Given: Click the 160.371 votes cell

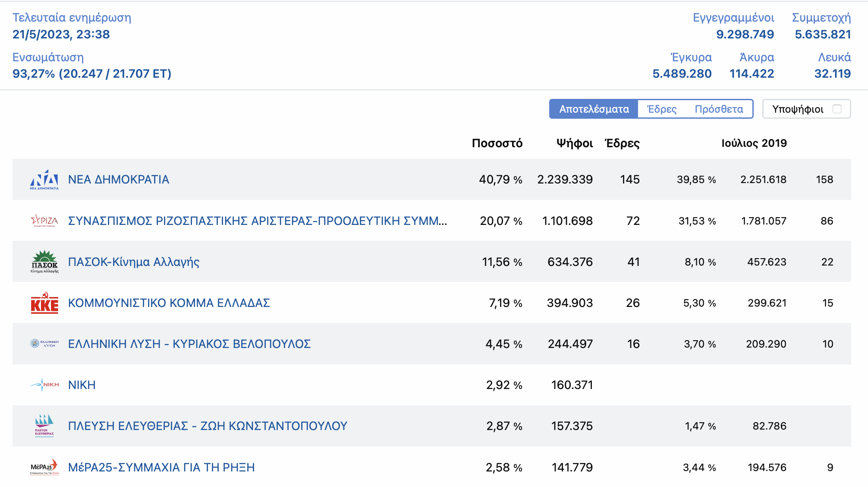Looking at the screenshot, I should coord(572,385).
